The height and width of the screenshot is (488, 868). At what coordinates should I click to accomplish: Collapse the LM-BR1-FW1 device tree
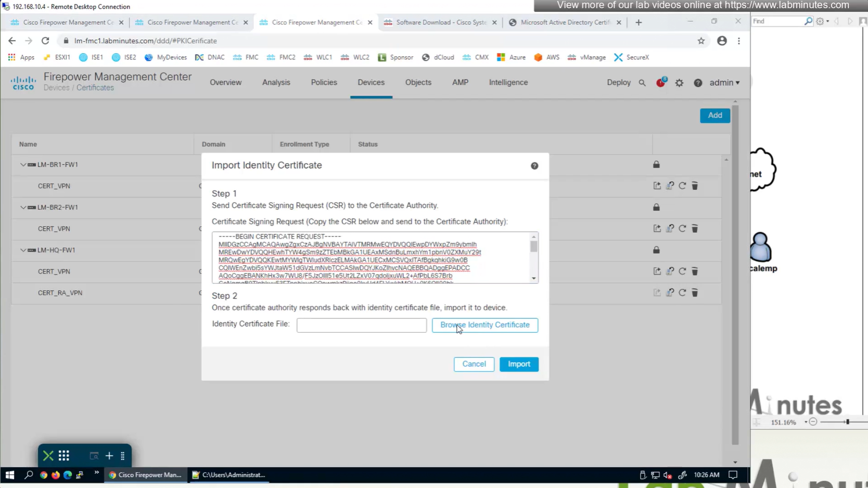point(23,165)
